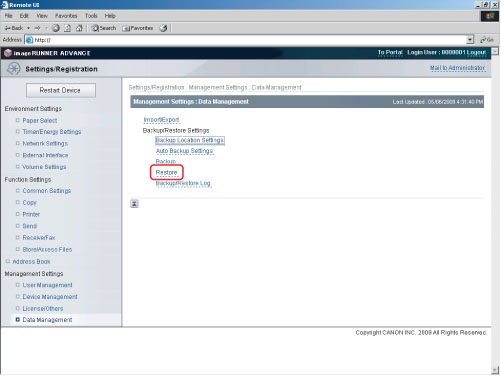Click the To Portal link
This screenshot has width=501, height=376.
[390, 52]
